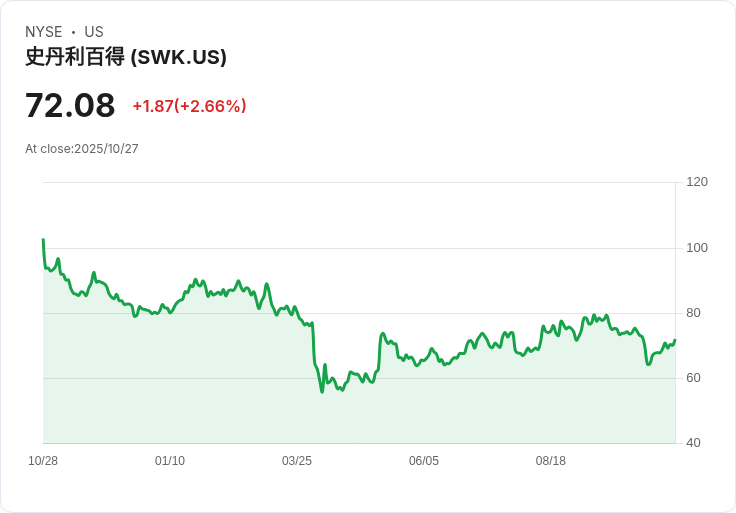Click the 08/18 date axis label

tap(551, 461)
